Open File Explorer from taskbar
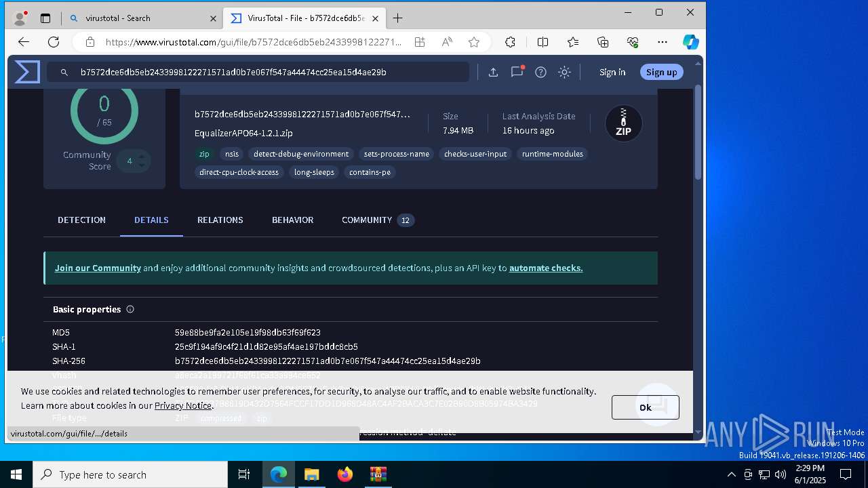The width and height of the screenshot is (868, 488). pos(311,474)
